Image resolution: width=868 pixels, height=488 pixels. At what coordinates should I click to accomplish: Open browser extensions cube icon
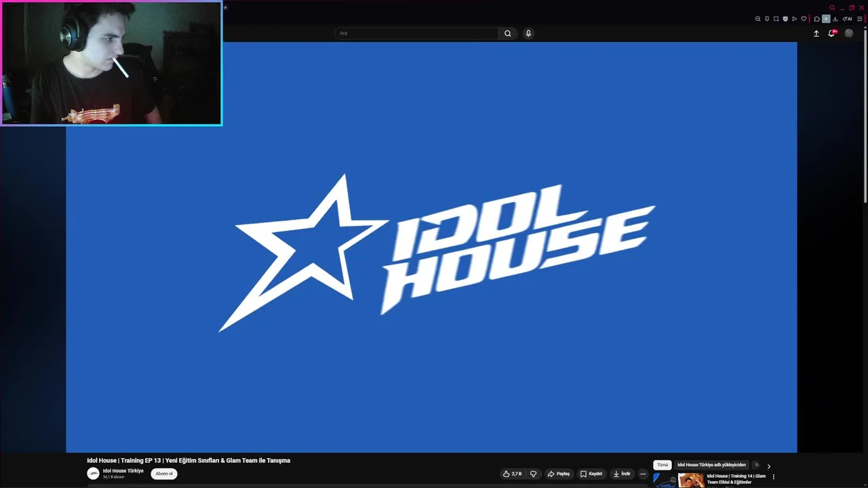816,19
